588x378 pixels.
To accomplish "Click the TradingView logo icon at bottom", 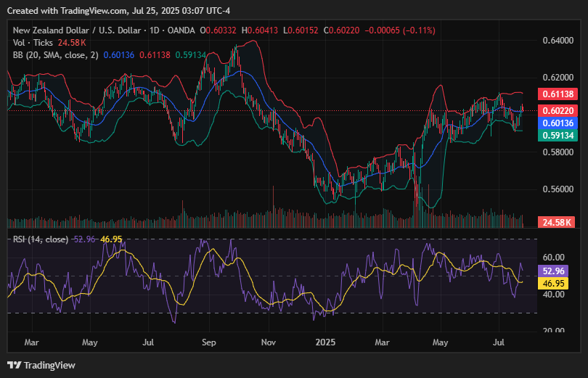I will [x=15, y=365].
